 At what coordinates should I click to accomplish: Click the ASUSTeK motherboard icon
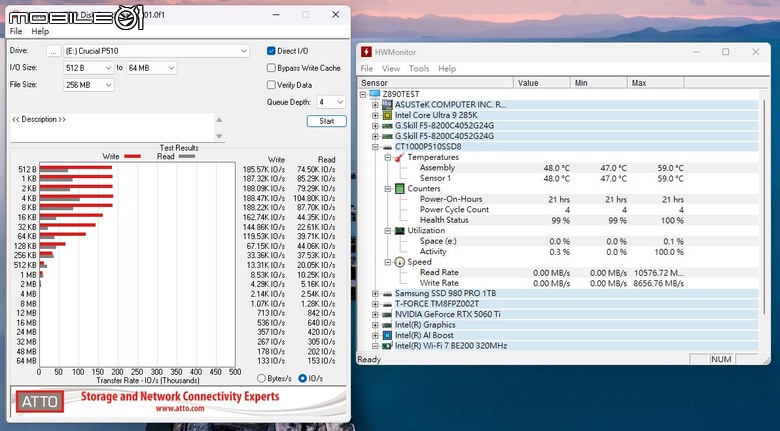[387, 105]
